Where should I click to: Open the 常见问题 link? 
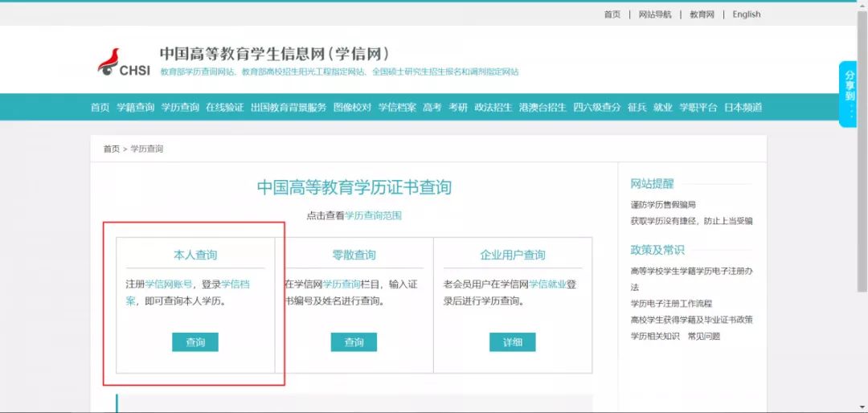[703, 336]
